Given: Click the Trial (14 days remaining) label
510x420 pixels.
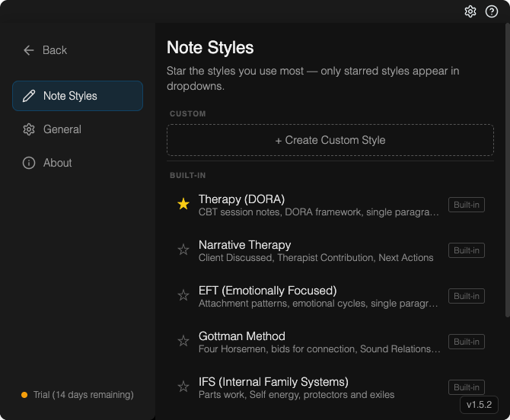Looking at the screenshot, I should point(83,395).
